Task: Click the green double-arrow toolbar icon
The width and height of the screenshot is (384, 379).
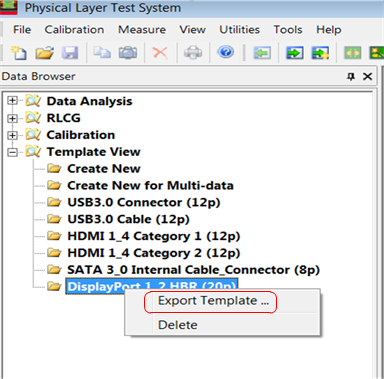Action: (353, 53)
